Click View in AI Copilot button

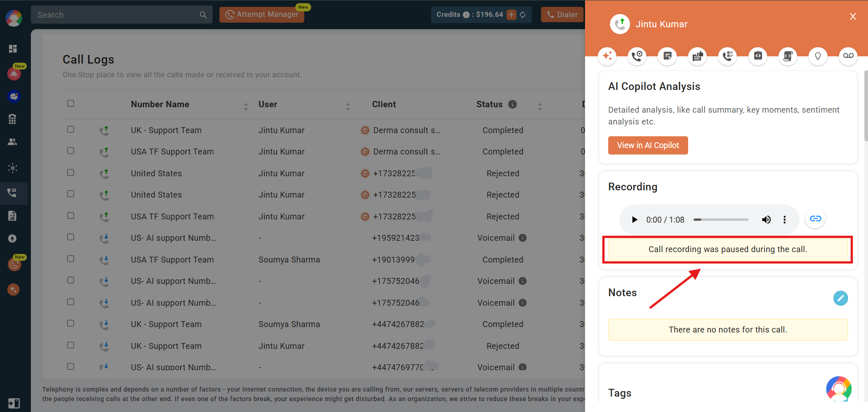pos(648,145)
